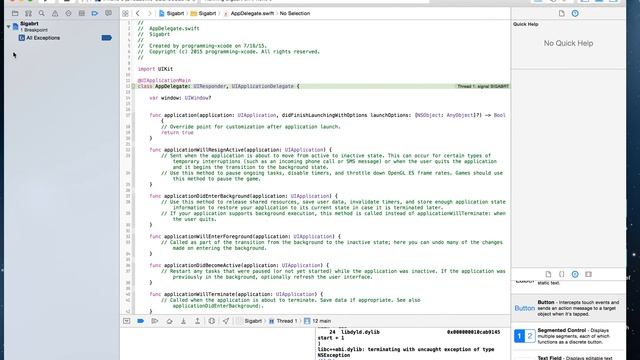Select the Breakpoint navigator icon
This screenshot has height=360, width=640.
(95, 13)
